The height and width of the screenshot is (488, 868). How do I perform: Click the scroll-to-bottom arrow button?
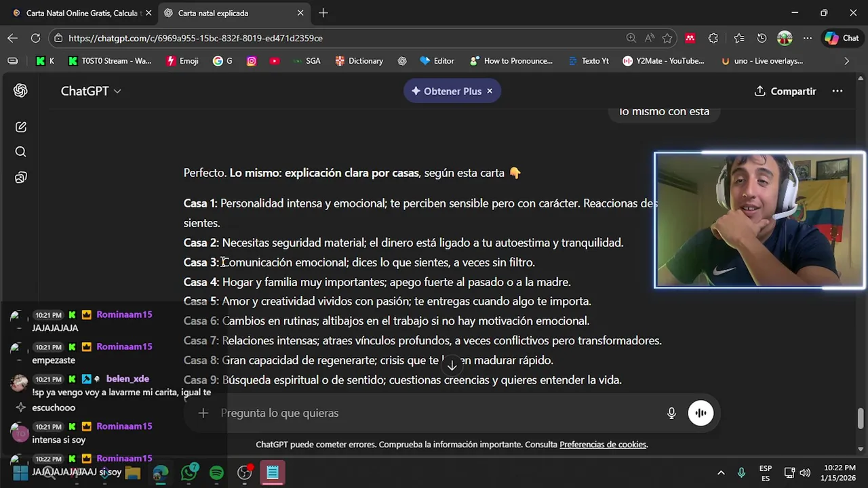click(x=452, y=365)
